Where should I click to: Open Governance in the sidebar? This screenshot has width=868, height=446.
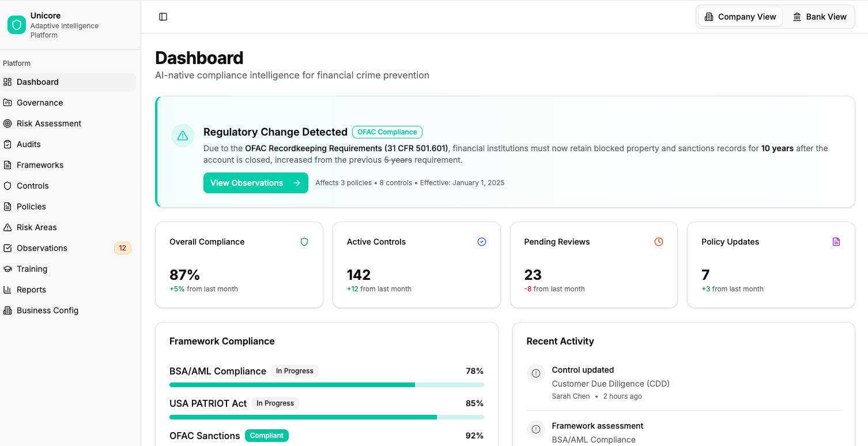coord(40,103)
